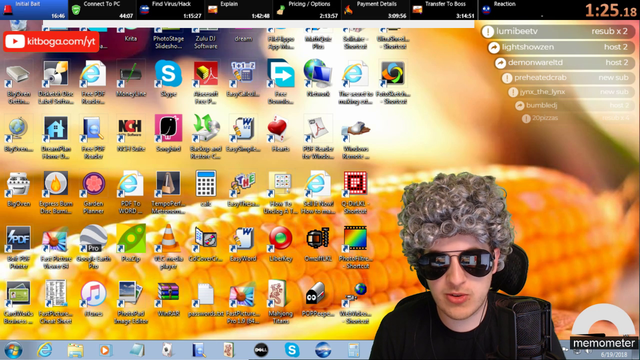The image size is (640, 360).
Task: Open the PhotoPad Image Editor shortcut
Action: (131, 302)
